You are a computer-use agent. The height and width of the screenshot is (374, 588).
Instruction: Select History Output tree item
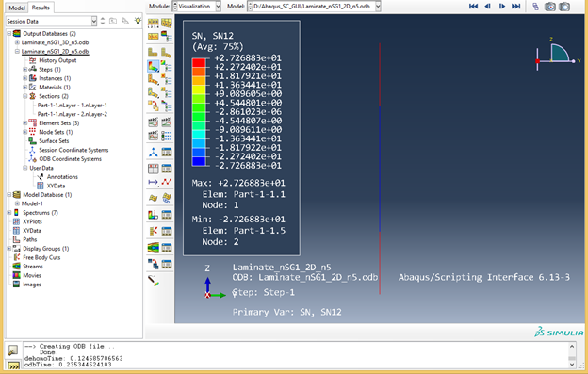(57, 60)
